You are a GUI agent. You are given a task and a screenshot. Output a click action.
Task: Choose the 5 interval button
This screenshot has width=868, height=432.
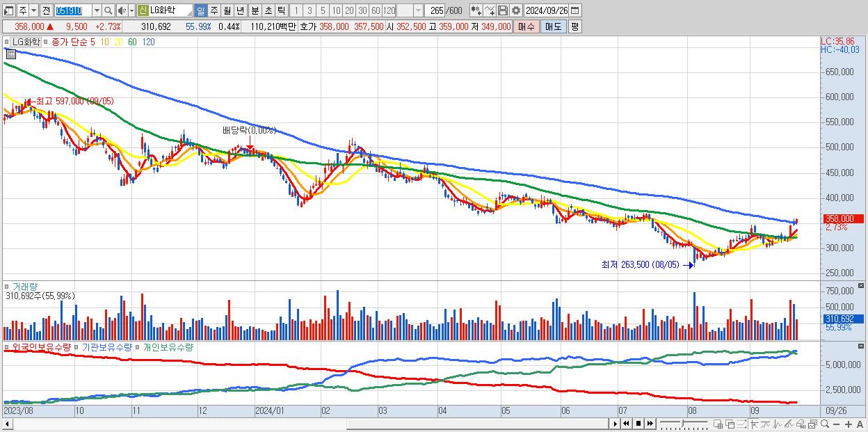pyautogui.click(x=323, y=10)
